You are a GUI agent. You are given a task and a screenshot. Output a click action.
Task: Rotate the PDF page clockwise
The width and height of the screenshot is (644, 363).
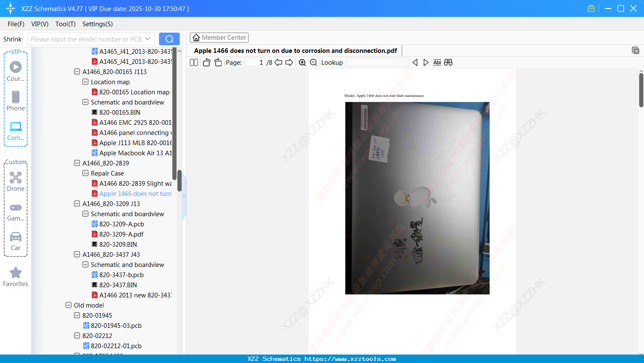click(218, 63)
